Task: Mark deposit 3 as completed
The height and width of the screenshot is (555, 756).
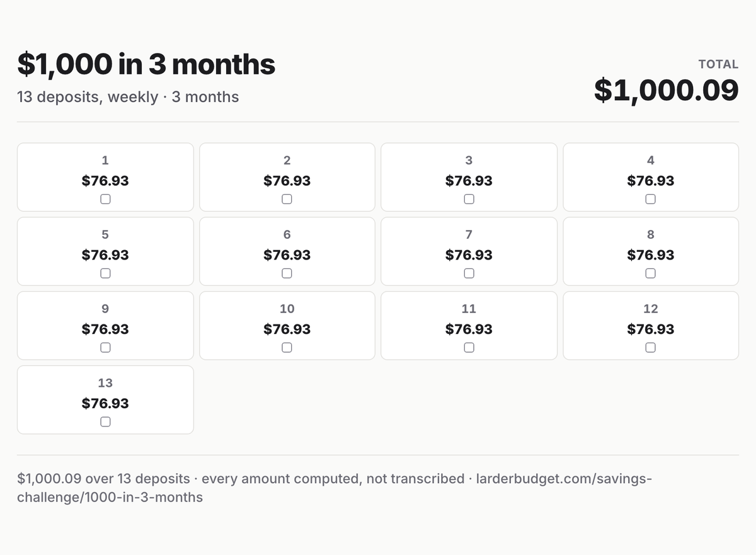Action: pyautogui.click(x=469, y=199)
